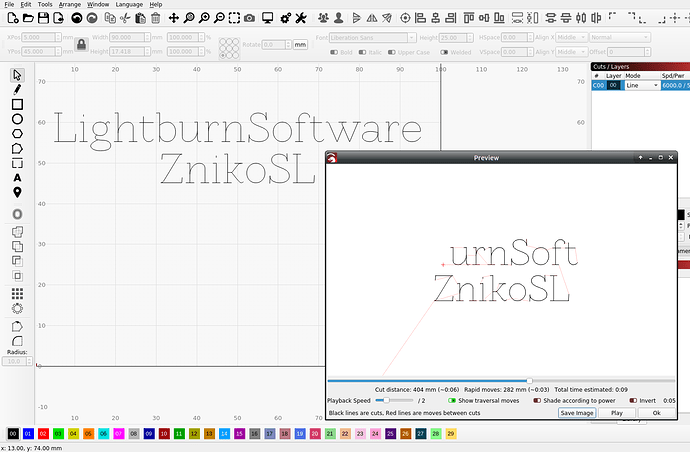The width and height of the screenshot is (690, 452).
Task: Pick the Ellipse tool
Action: point(17,119)
